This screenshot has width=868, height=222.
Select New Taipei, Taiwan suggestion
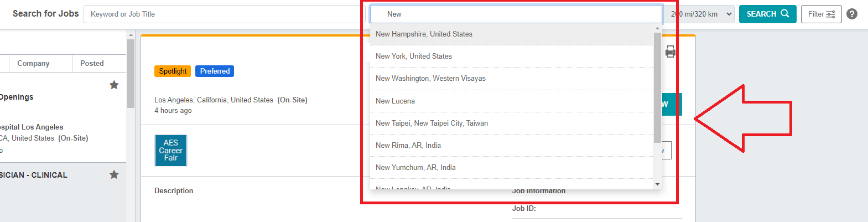pyautogui.click(x=432, y=123)
